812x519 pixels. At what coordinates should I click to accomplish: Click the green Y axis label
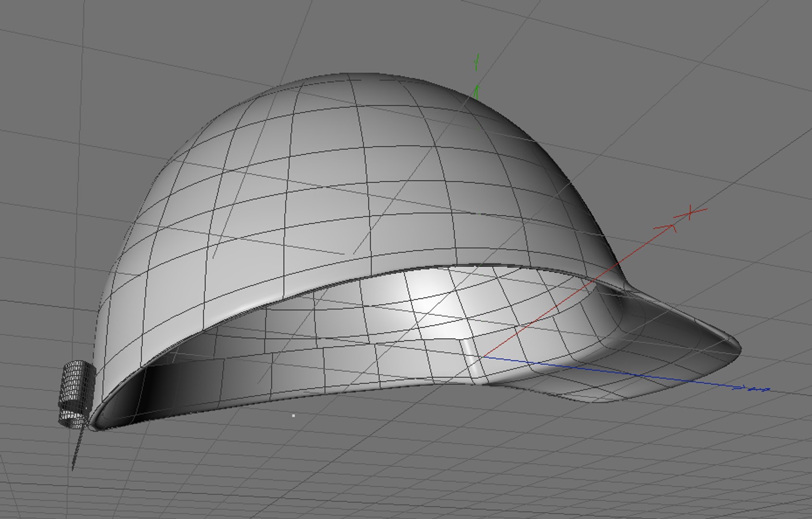tap(477, 62)
